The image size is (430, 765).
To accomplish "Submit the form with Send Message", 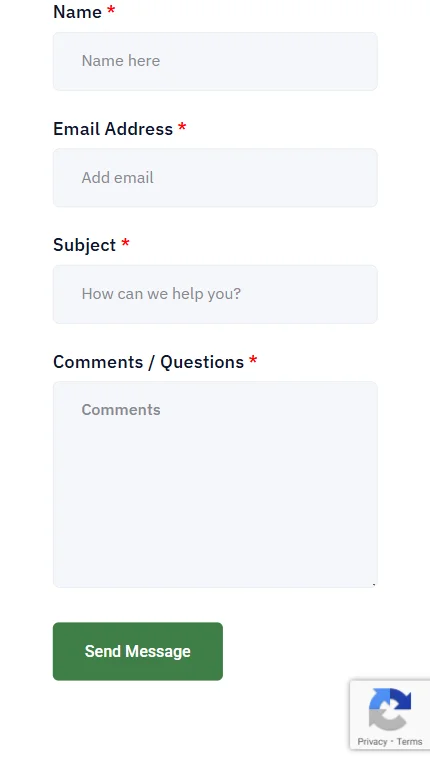I will pos(138,651).
